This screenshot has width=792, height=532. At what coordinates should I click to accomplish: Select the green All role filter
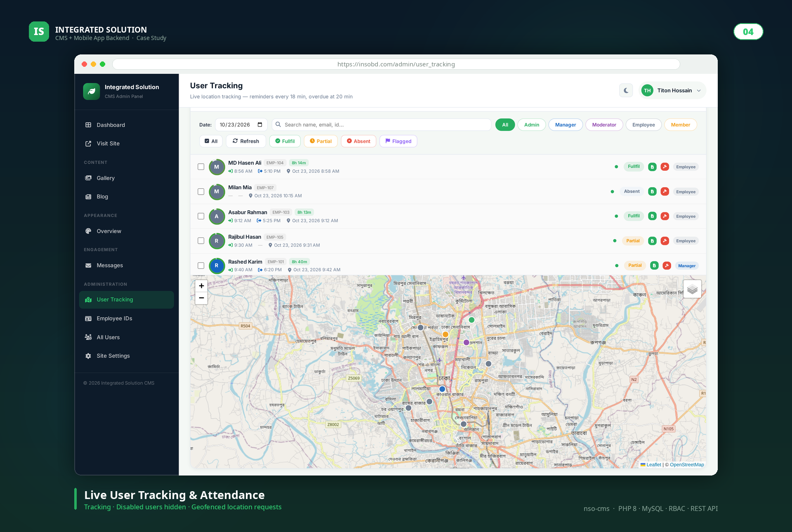[505, 125]
